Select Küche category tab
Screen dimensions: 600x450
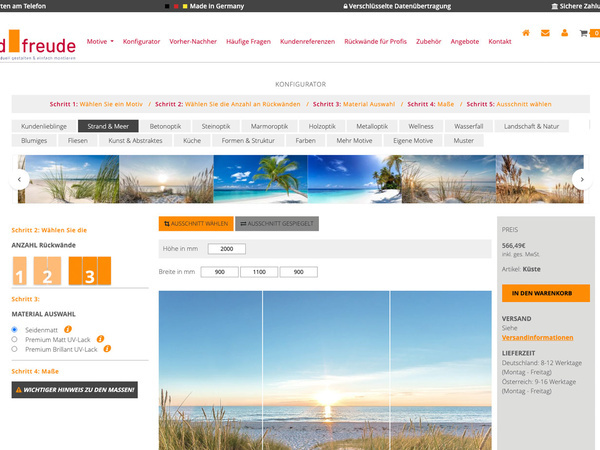pos(192,140)
